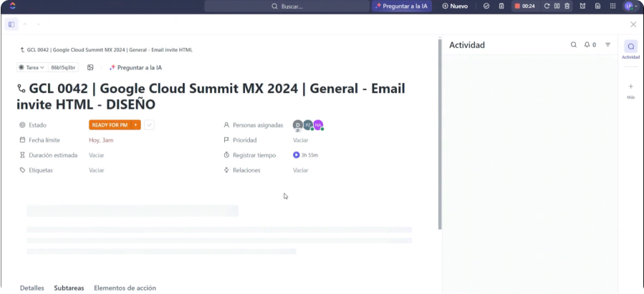Screen dimensions: 644x294
Task: Close the task view with the X
Action: click(x=633, y=24)
